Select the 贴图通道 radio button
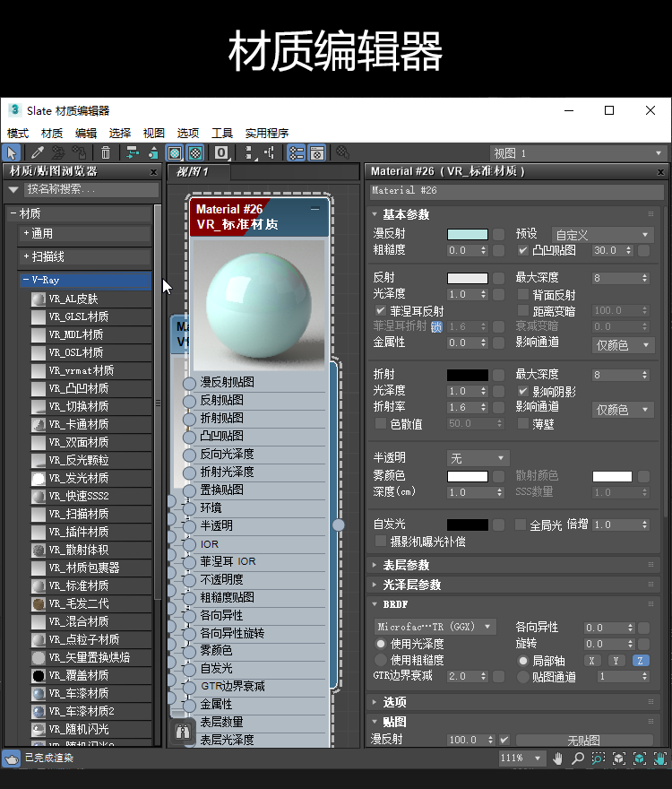This screenshot has width=672, height=789. 523,677
